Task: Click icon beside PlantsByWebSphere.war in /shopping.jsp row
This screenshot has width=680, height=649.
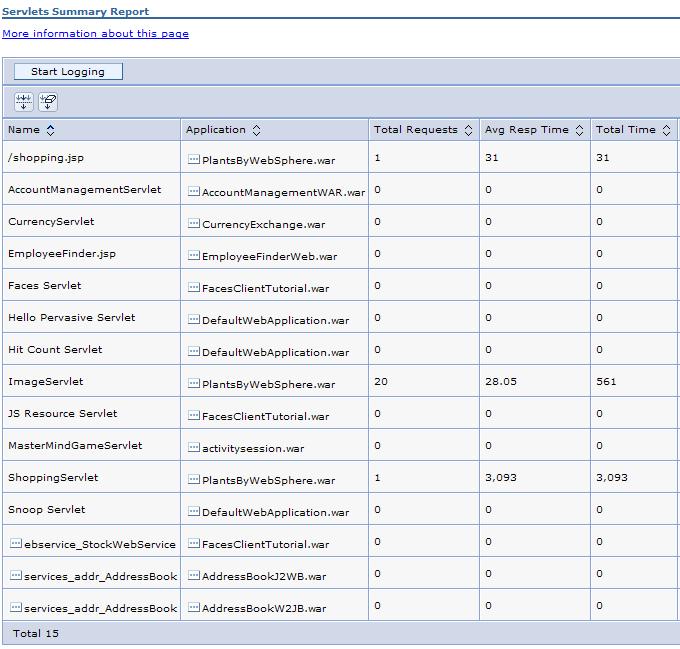Action: (x=193, y=159)
